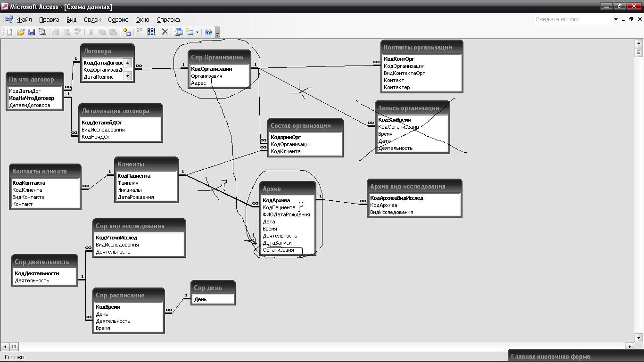The image size is (644, 362).
Task: Click the horizontal scrollbar right arrow
Action: 630,346
